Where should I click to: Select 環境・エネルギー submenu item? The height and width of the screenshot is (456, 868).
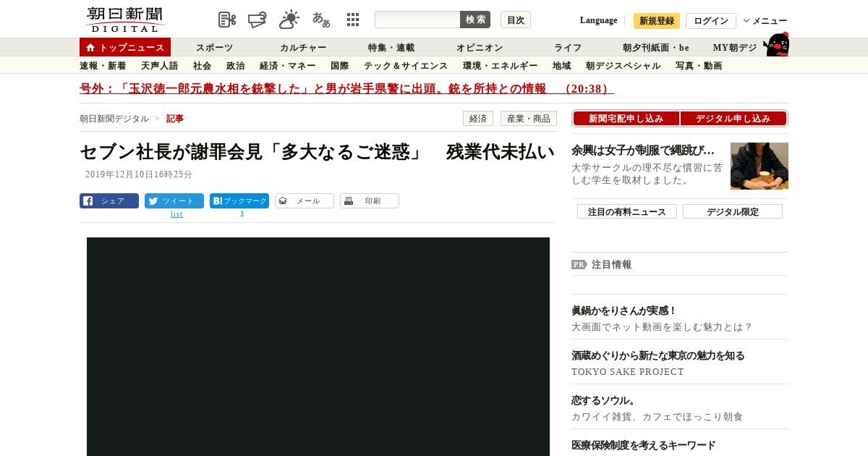(x=501, y=66)
